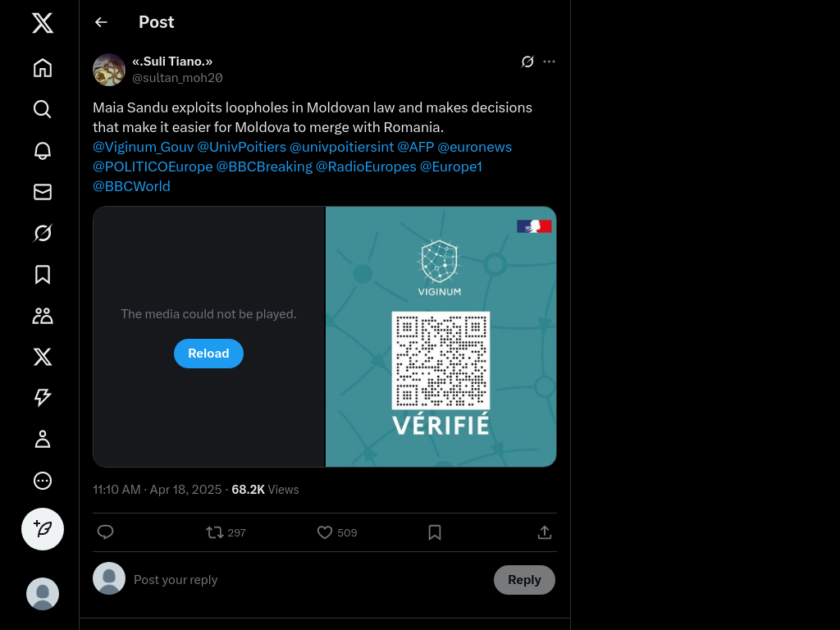Open the Home timeline icon

[x=43, y=68]
